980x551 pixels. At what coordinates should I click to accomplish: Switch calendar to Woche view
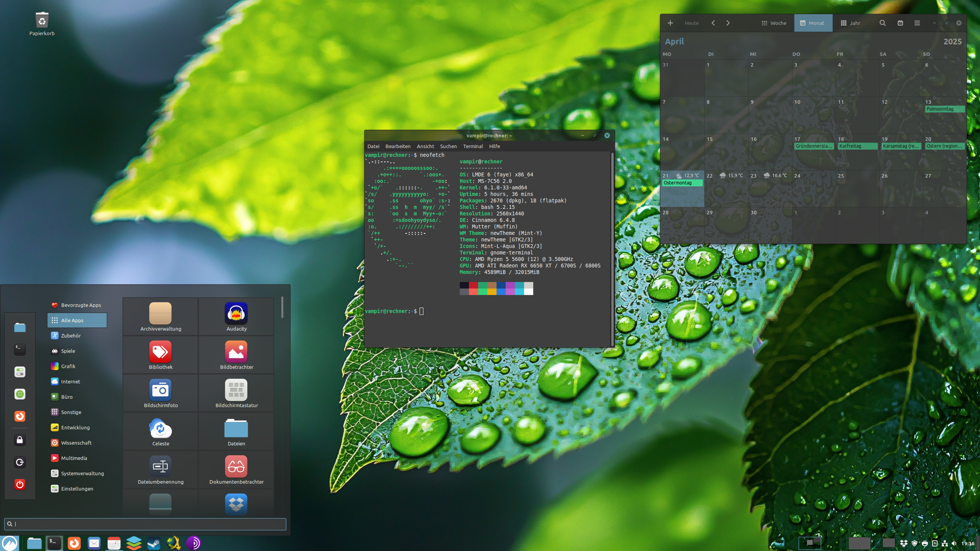[x=774, y=23]
